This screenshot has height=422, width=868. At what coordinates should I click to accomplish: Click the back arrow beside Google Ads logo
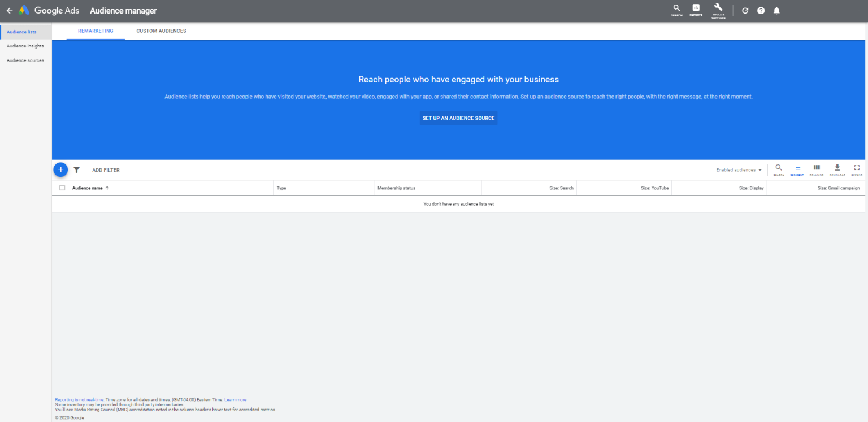pos(9,11)
